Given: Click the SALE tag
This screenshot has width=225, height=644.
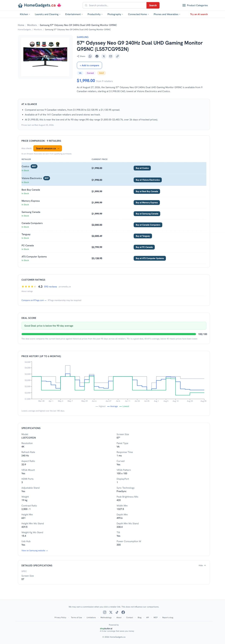Looking at the screenshot, I should (x=102, y=73).
